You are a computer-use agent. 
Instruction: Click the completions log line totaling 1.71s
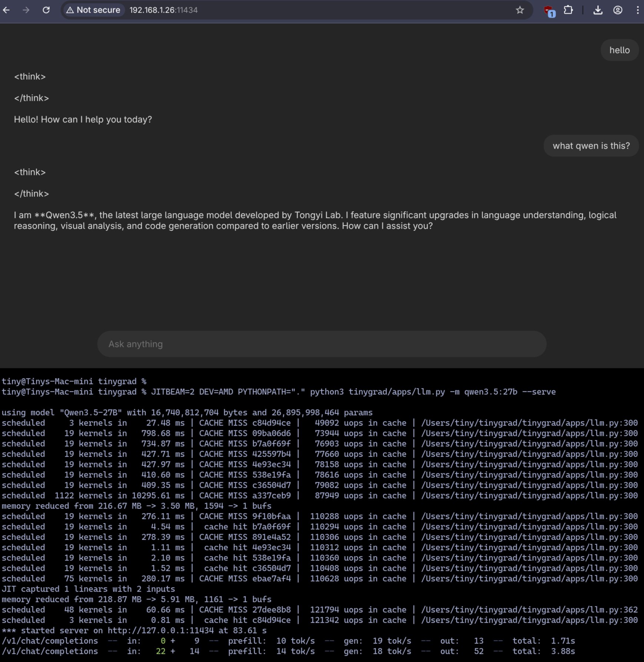[288, 641]
